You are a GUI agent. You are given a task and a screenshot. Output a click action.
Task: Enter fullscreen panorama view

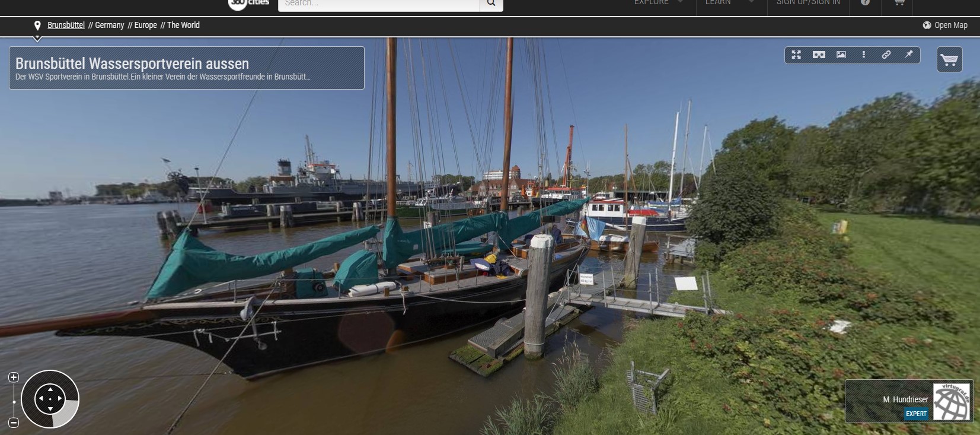point(796,55)
